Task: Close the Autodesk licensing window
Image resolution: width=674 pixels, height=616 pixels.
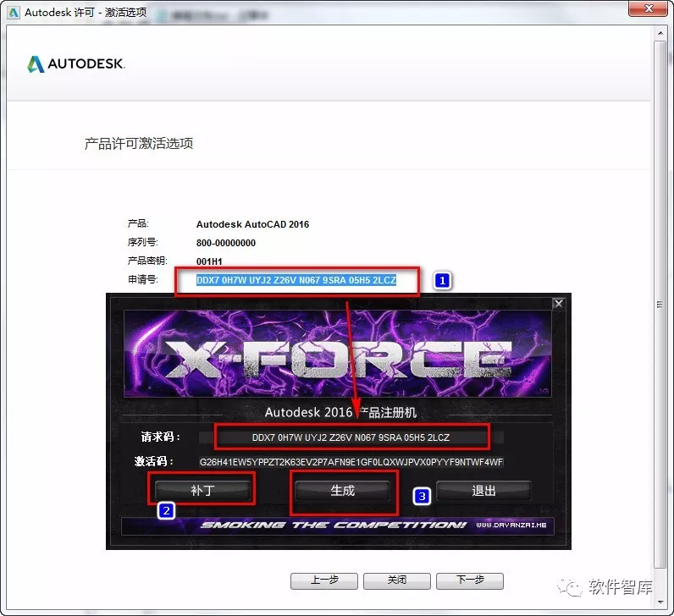Action: (649, 8)
